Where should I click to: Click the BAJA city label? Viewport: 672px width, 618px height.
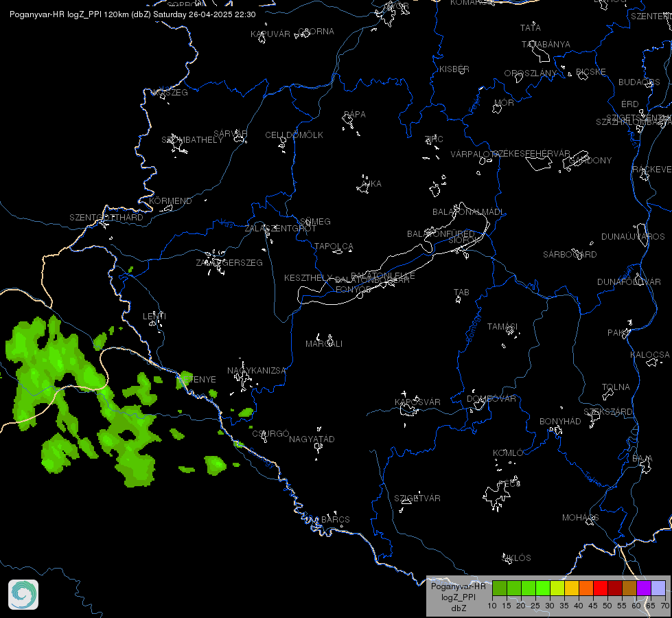point(642,459)
